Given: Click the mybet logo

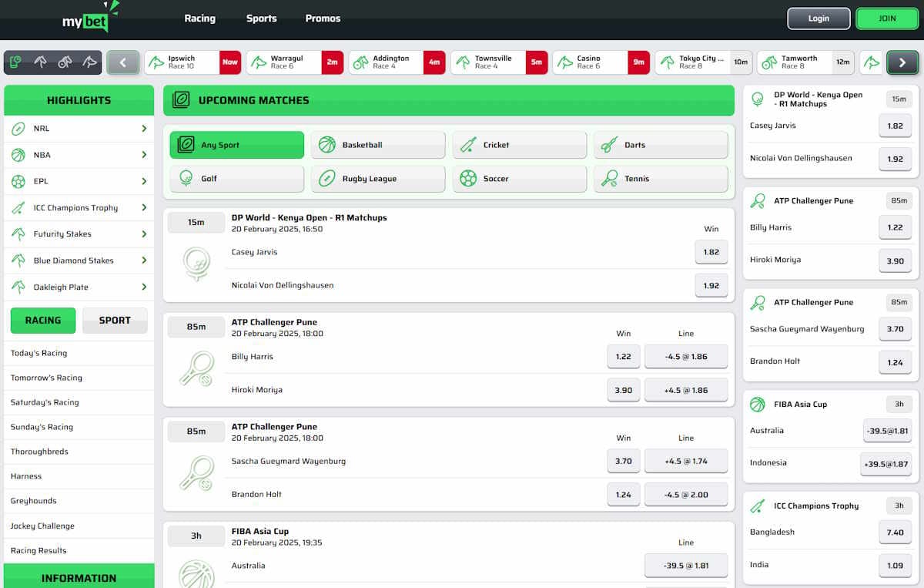Looking at the screenshot, I should [90, 18].
